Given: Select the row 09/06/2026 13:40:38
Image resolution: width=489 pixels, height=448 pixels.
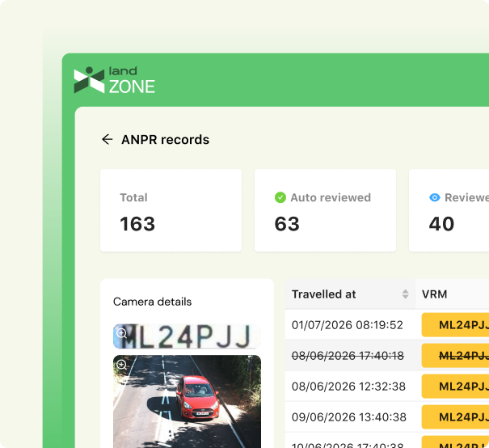Looking at the screenshot, I should (386, 416).
